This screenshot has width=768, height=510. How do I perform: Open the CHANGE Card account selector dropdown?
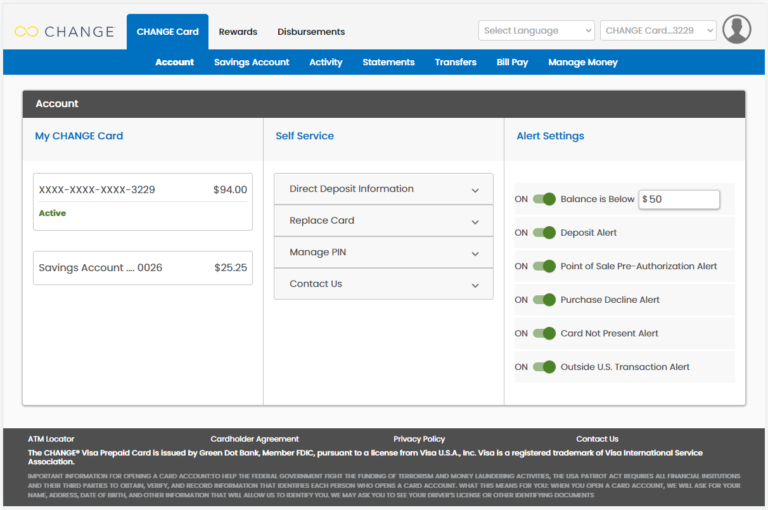pyautogui.click(x=659, y=31)
